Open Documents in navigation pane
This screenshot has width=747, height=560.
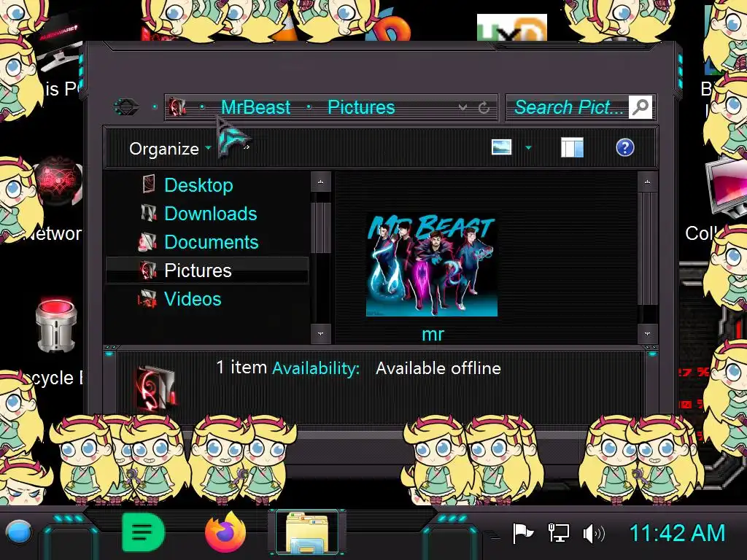pyautogui.click(x=211, y=242)
